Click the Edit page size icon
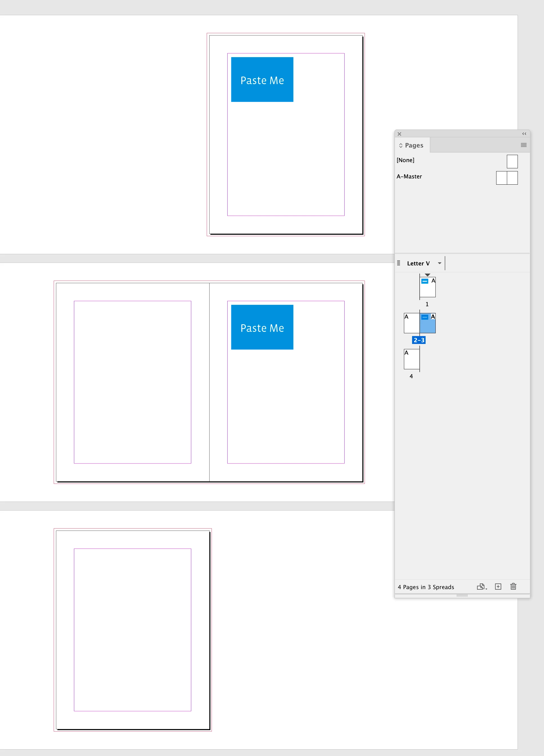 click(x=481, y=587)
